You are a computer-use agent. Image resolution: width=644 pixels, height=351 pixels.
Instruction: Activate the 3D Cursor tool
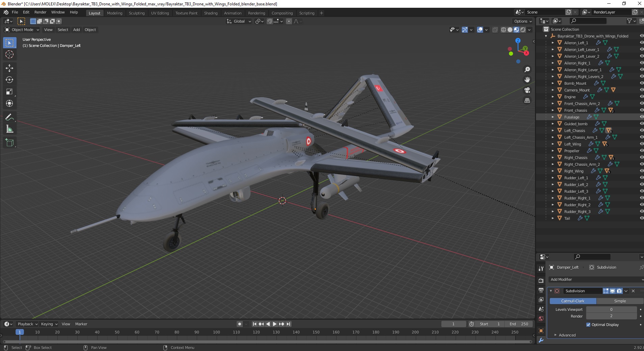click(x=9, y=54)
